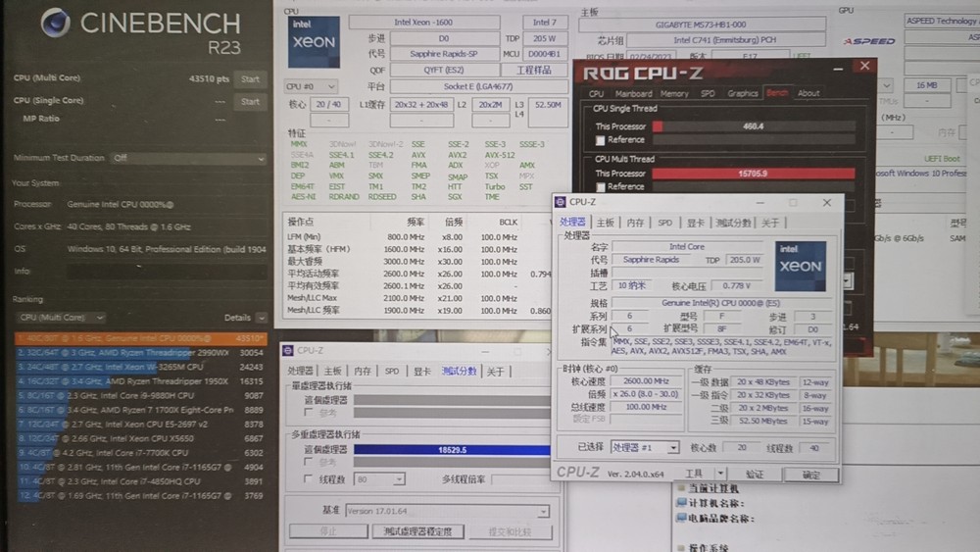Enable Reference checkbox under CPU Multi Thread
The height and width of the screenshot is (552, 980).
pyautogui.click(x=601, y=187)
